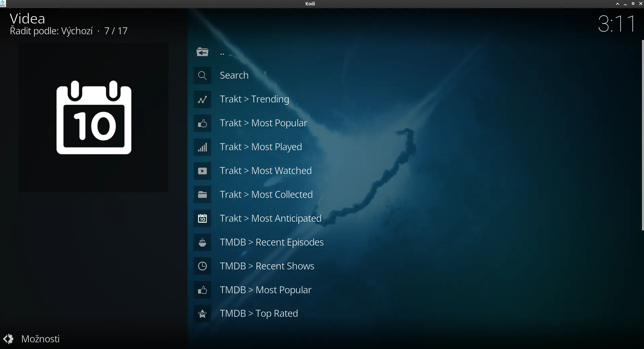Click the star icon for TMDB Top Rated
644x349 pixels.
202,314
